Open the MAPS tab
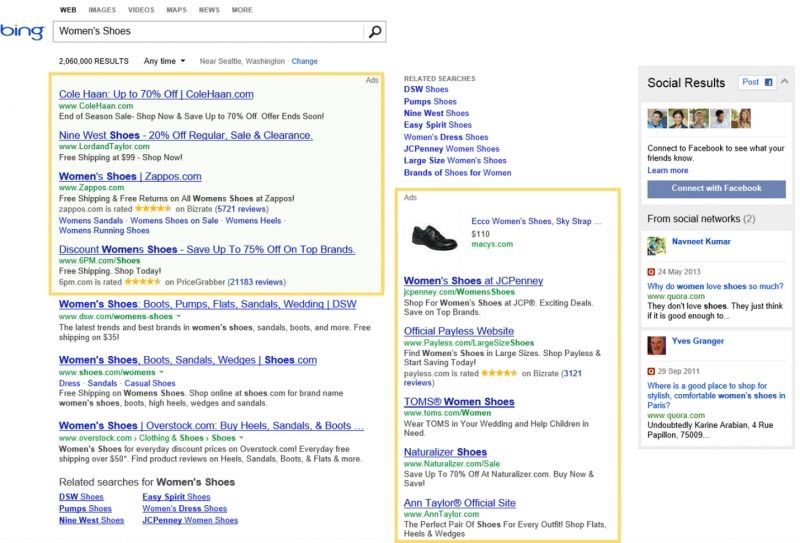The height and width of the screenshot is (543, 800). point(177,10)
